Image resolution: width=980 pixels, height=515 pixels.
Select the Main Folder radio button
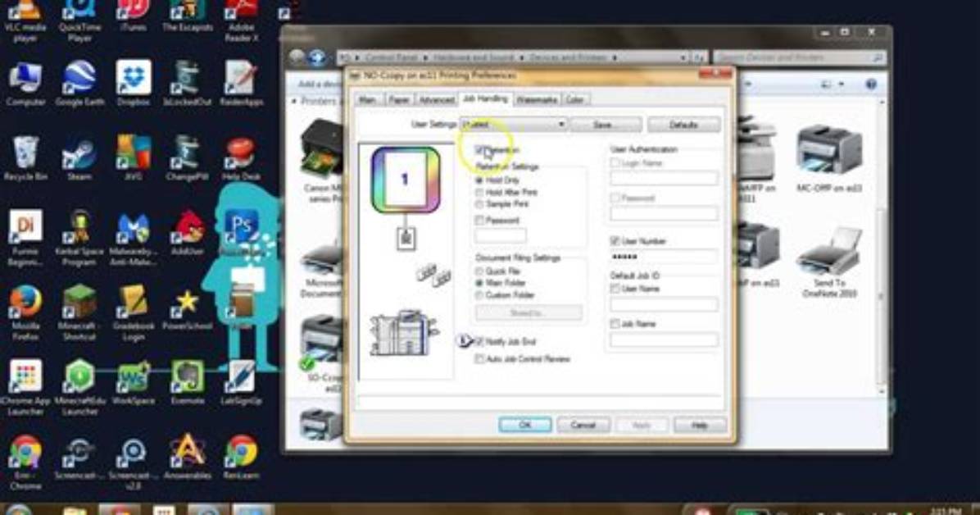479,283
